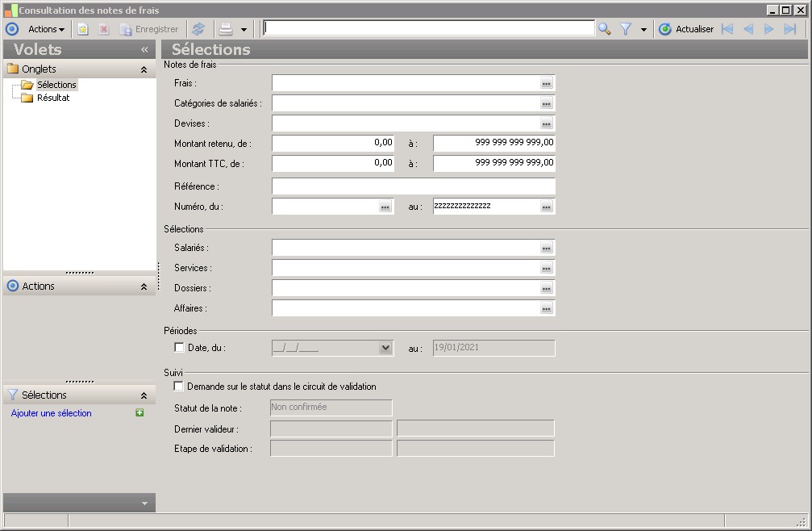Viewport: 812px width, 531px height.
Task: Click into the Référence input field
Action: 413,186
